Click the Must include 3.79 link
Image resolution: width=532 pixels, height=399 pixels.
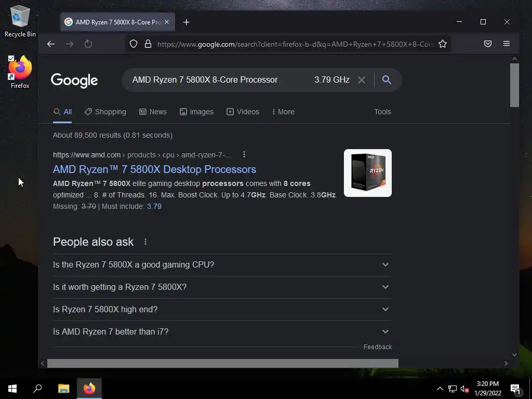tap(154, 206)
